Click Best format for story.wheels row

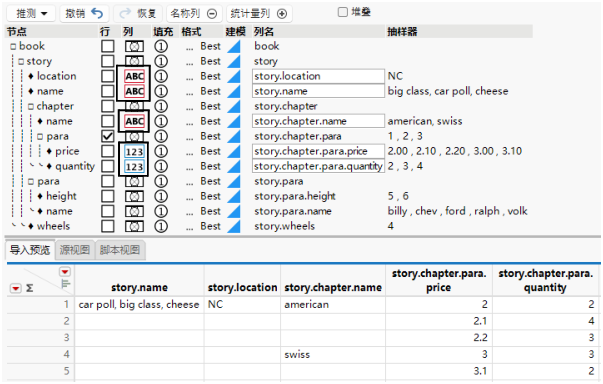tap(210, 226)
